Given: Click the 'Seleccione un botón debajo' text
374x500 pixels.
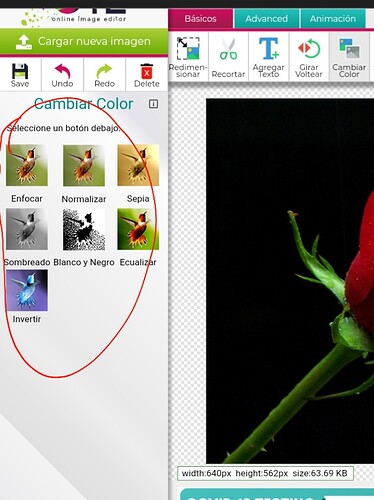Looking at the screenshot, I should click(63, 128).
